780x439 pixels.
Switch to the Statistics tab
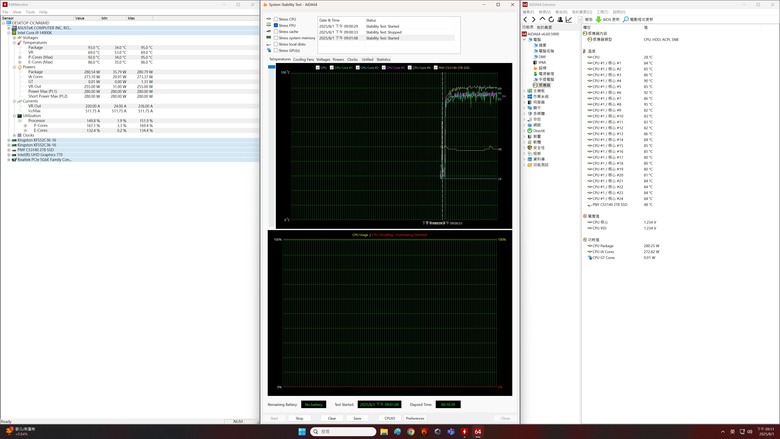click(x=384, y=59)
